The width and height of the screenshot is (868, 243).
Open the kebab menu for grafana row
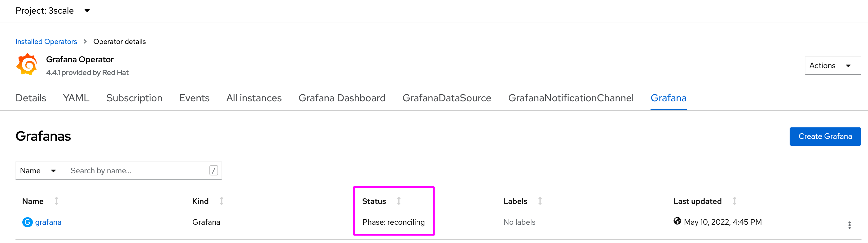849,225
